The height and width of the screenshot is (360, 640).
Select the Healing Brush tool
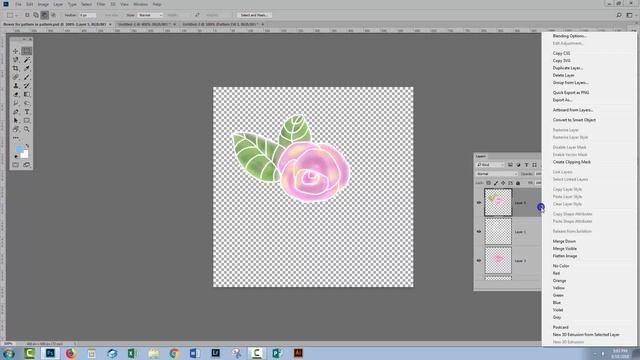tap(16, 77)
